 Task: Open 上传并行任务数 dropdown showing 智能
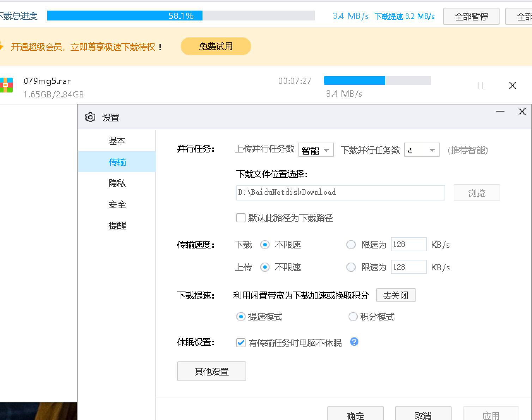[316, 150]
